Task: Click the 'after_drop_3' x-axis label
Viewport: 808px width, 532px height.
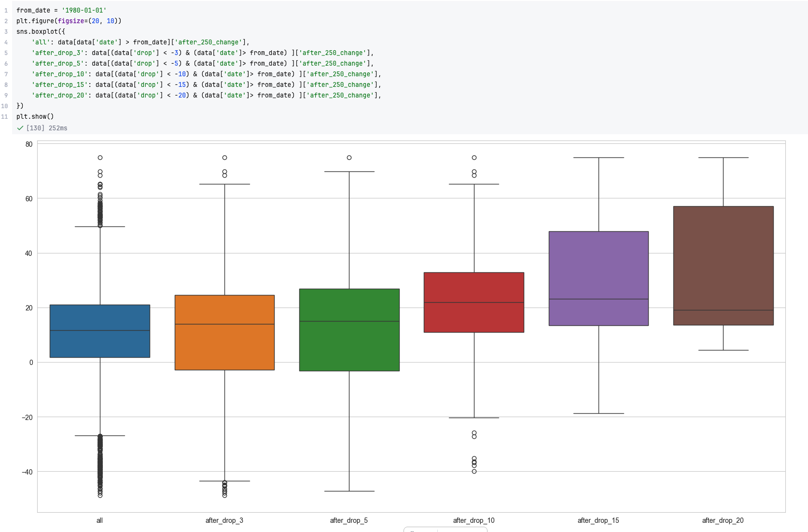Action: (x=224, y=520)
